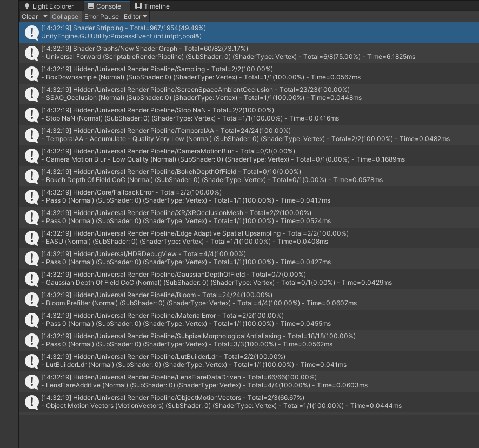Toggle Collapse for console messages
This screenshot has height=448, width=479.
[x=65, y=17]
